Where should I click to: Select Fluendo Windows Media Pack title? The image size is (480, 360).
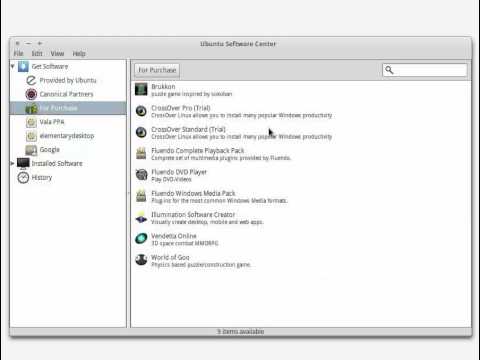click(193, 193)
